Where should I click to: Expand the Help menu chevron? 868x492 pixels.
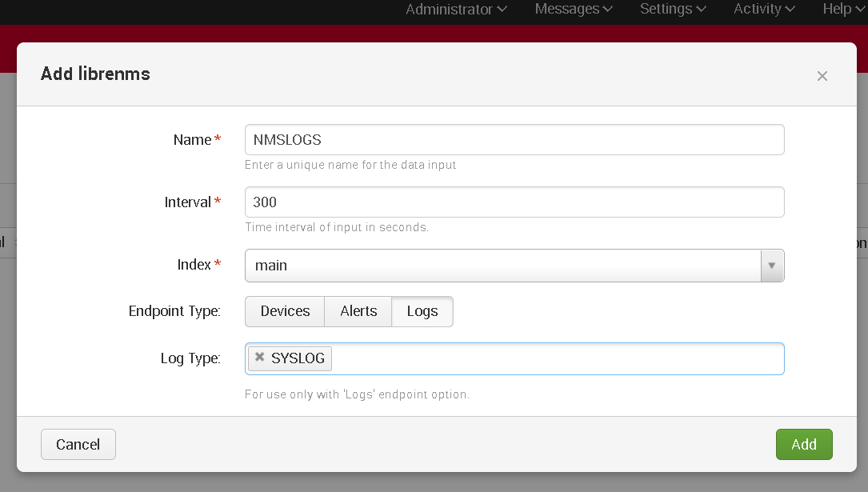[862, 10]
